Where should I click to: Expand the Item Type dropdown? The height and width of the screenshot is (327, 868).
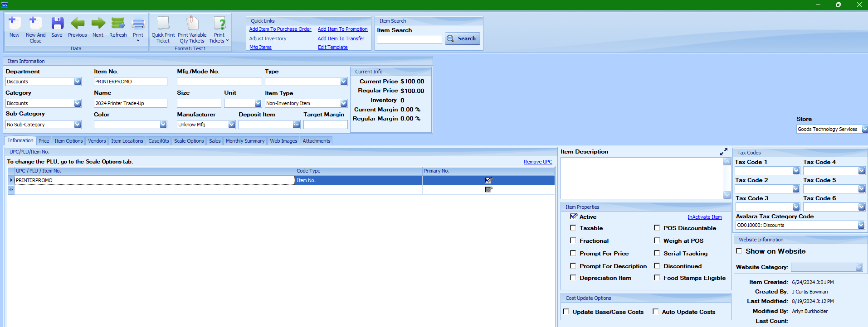[344, 103]
